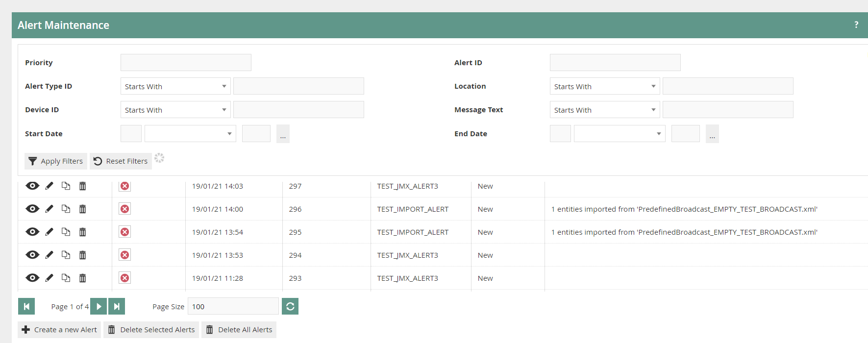Select TEST_JMX_ALERT3 in row 294
868x343 pixels.
(408, 255)
